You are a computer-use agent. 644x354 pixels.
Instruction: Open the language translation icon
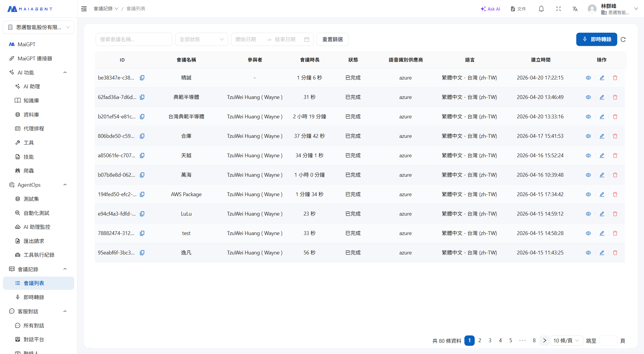point(575,9)
